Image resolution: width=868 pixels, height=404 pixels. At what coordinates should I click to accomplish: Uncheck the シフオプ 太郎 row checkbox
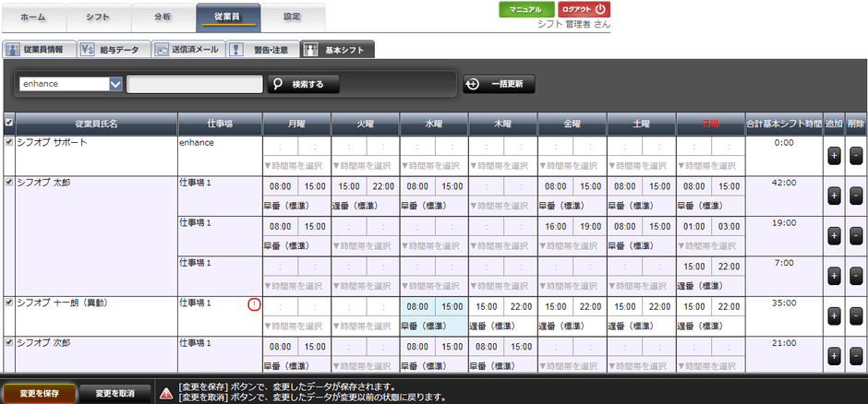click(7, 182)
